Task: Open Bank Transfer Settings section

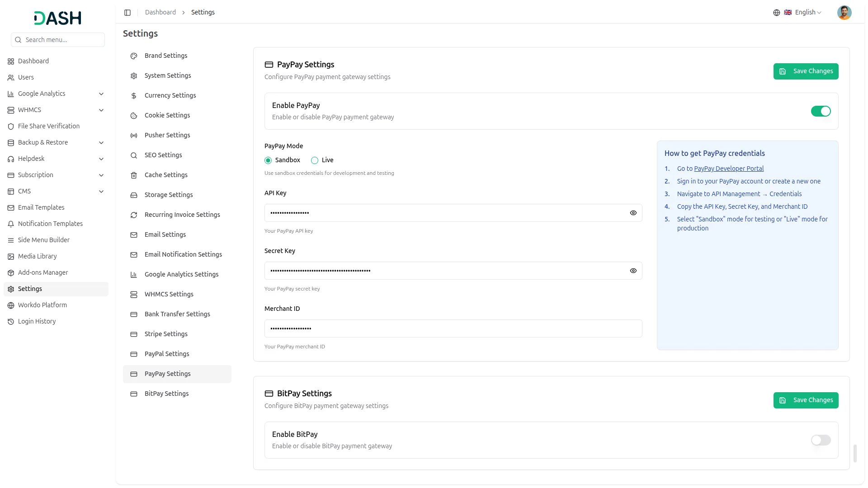Action: [x=177, y=314]
